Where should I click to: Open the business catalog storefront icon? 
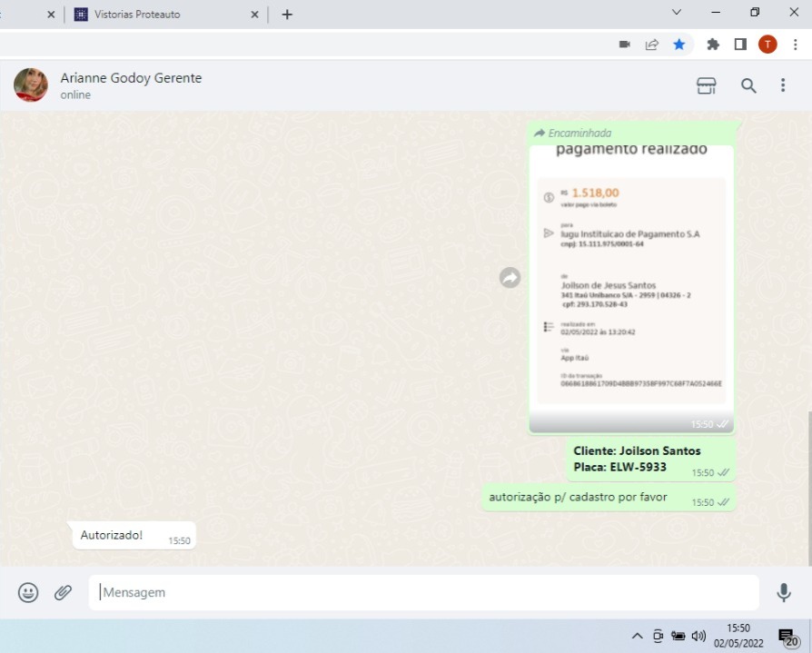coord(706,85)
